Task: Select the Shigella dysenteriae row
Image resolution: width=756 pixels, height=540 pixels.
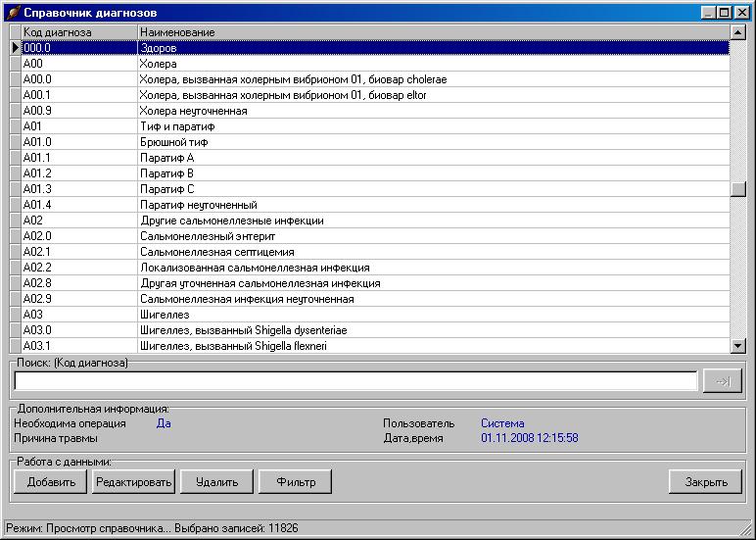Action: [434, 330]
